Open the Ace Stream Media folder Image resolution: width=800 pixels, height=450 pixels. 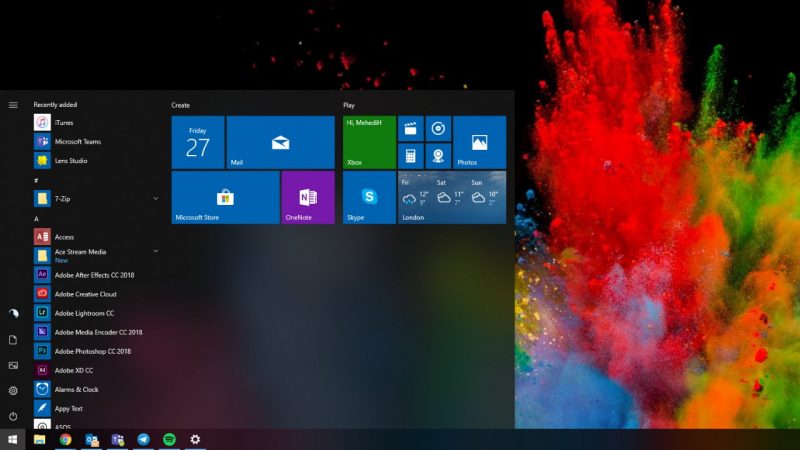pyautogui.click(x=95, y=256)
